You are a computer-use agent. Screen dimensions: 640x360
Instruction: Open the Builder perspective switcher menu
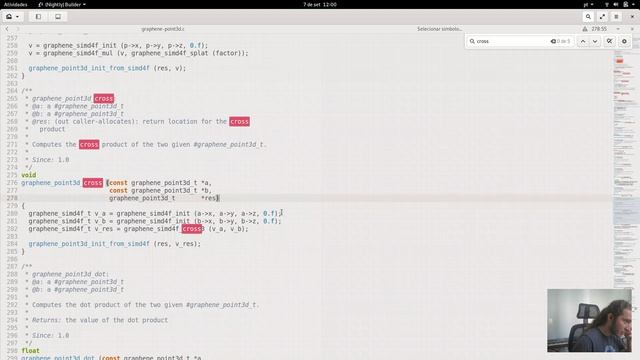pos(12,17)
